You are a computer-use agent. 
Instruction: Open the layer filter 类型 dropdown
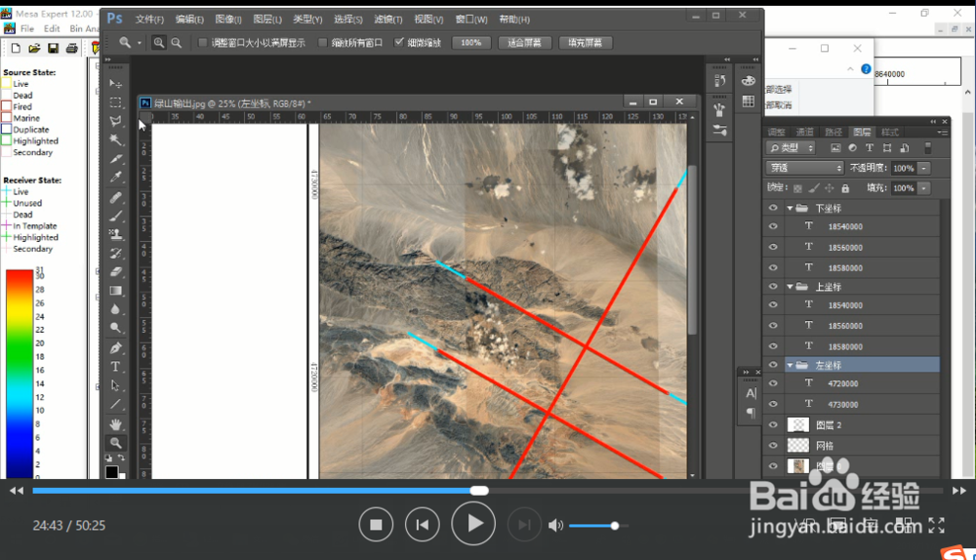[791, 148]
